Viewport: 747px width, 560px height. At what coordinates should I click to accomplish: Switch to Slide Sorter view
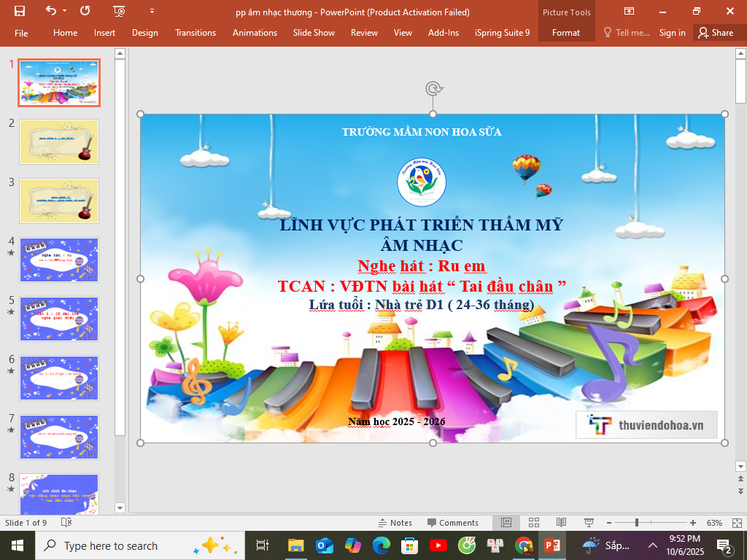[x=534, y=523]
